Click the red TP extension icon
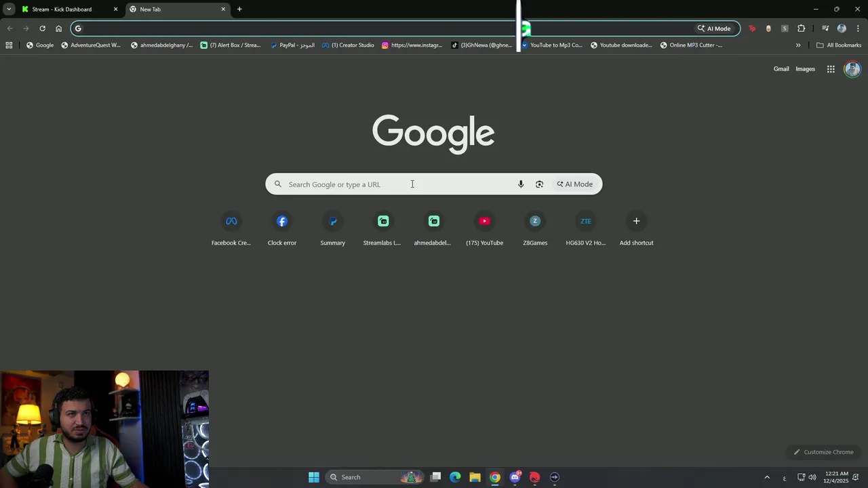The image size is (868, 488). (x=752, y=28)
